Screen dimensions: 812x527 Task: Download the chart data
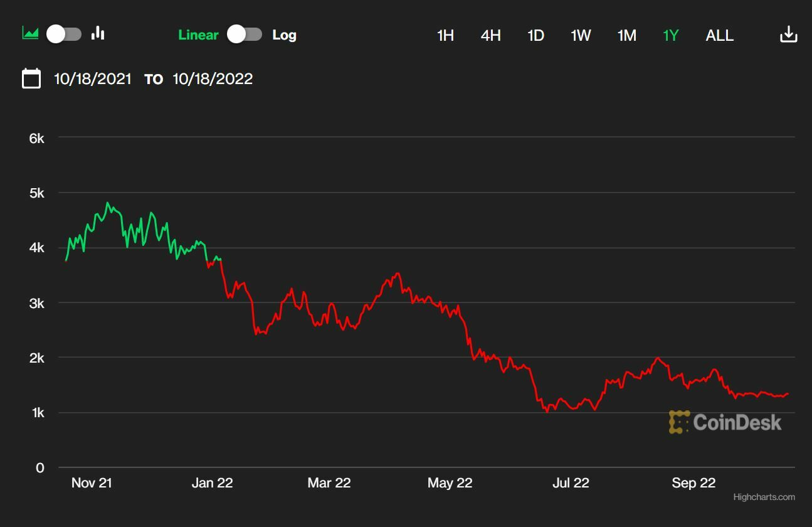coord(788,35)
